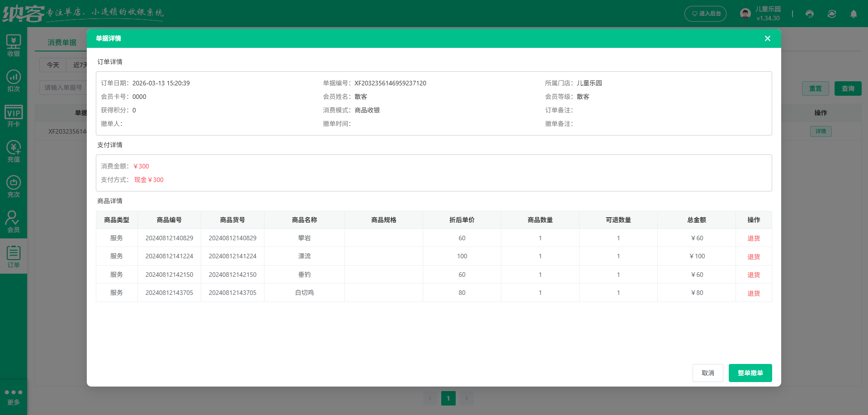This screenshot has height=415, width=868.
Task: Select the 充次 sidebar icon
Action: 14,186
